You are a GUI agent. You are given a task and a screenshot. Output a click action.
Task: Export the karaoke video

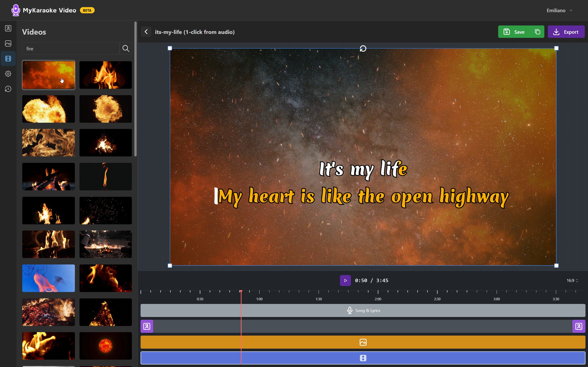pos(566,32)
